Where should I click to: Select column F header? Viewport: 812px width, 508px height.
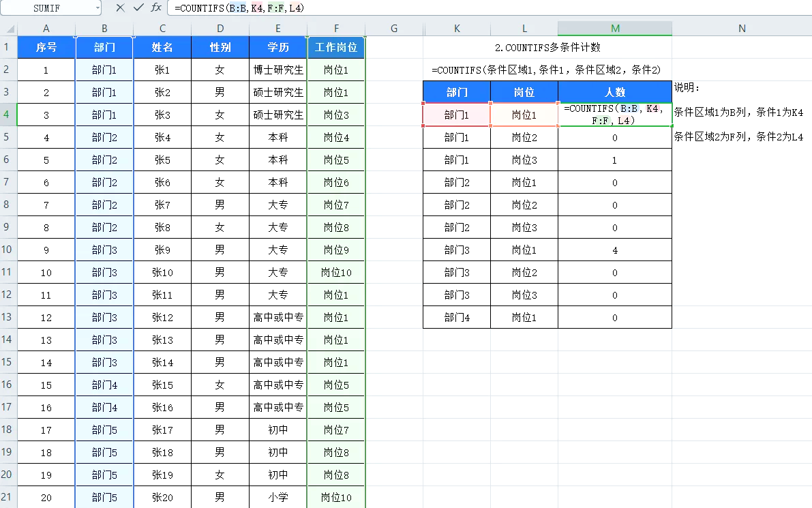tap(336, 29)
